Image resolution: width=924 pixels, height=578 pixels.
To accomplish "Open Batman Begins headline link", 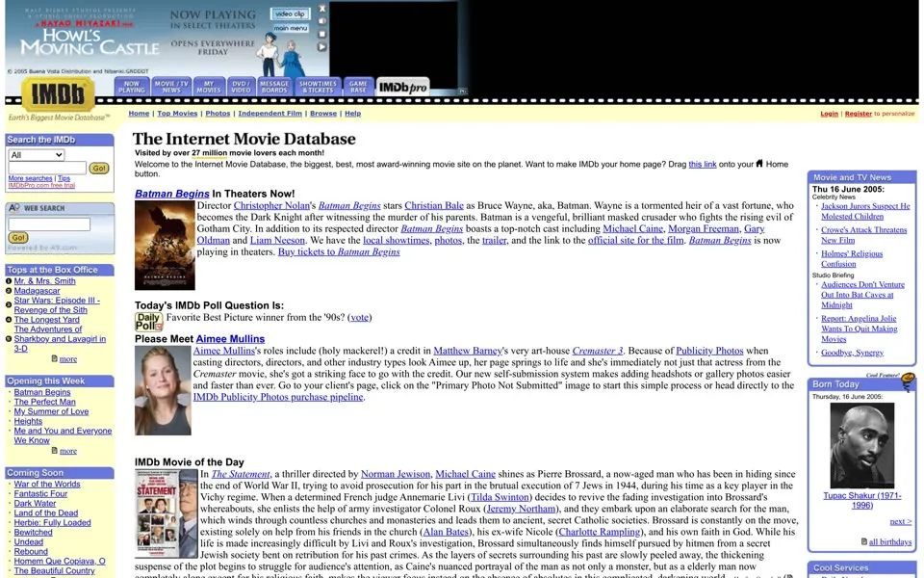I will click(171, 194).
